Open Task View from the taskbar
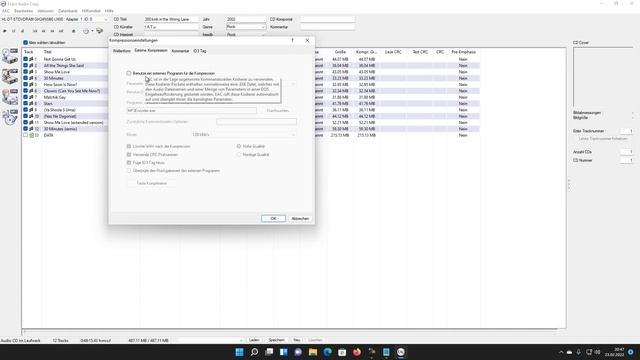The image size is (640, 360). click(x=269, y=352)
